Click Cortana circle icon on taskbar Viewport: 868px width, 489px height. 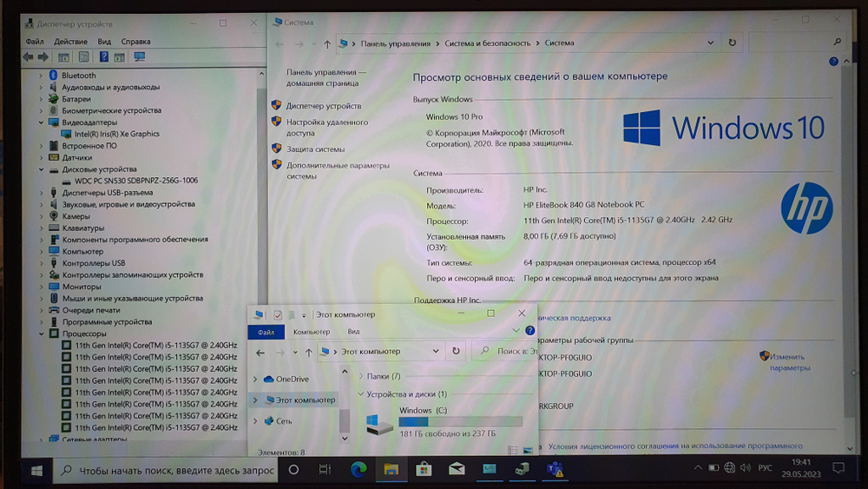(293, 470)
